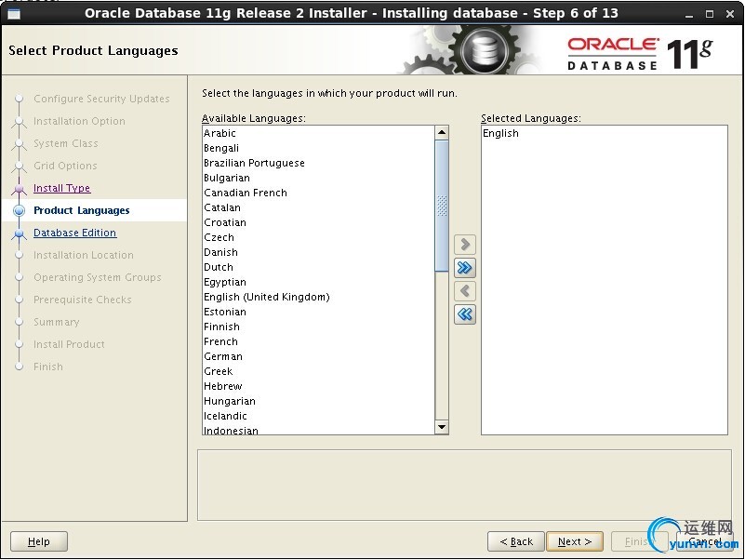Image resolution: width=745 pixels, height=560 pixels.
Task: Select Estonian in Available Languages
Action: [318, 312]
